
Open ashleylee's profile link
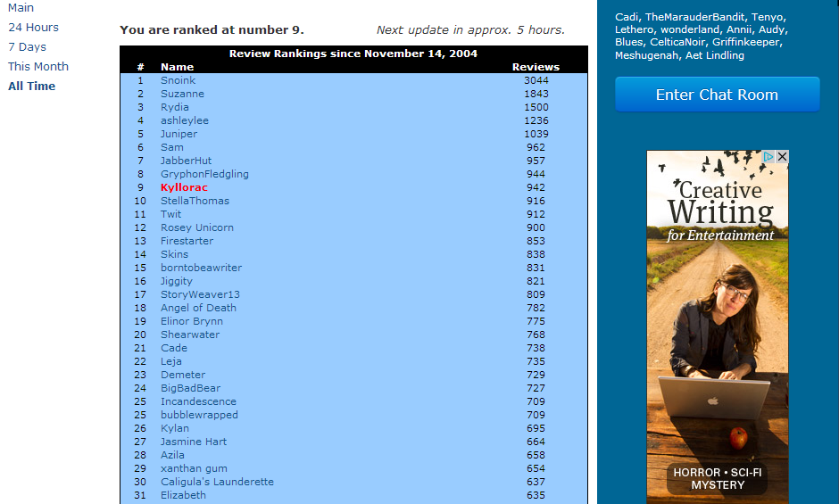[185, 120]
